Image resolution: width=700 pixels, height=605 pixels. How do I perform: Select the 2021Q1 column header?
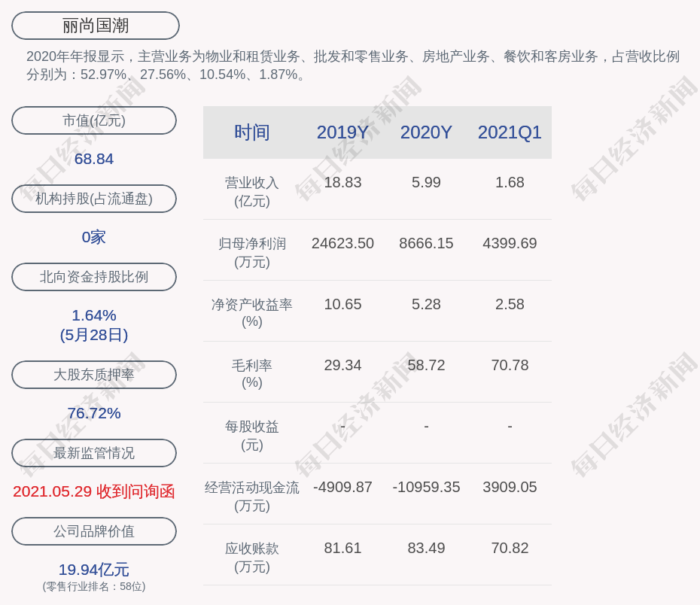[x=510, y=132]
